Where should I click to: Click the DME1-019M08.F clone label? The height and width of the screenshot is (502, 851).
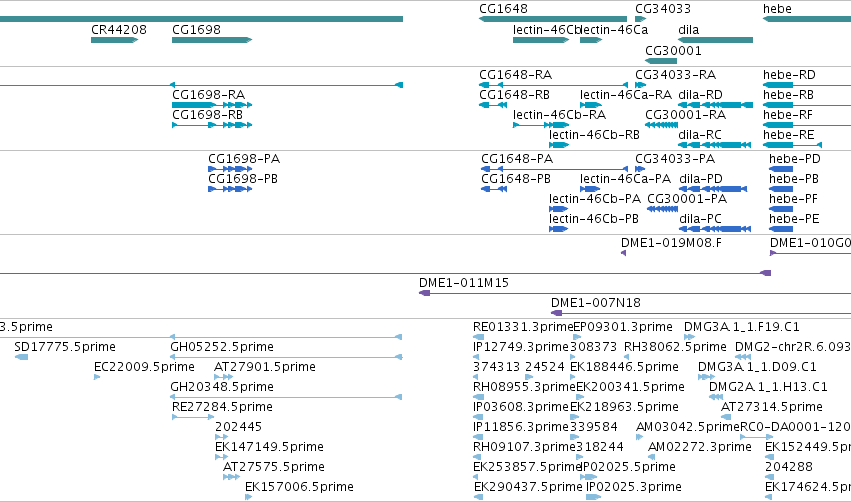pos(671,243)
